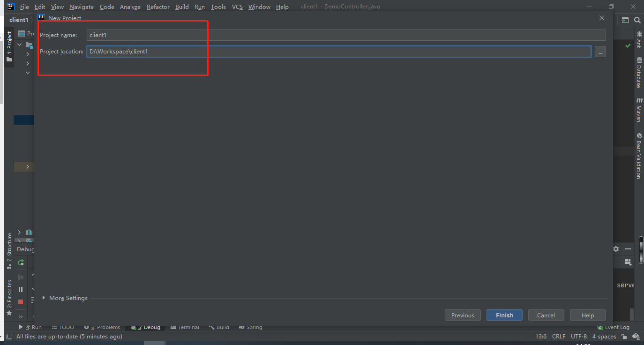Click the Rerun debug icon
The height and width of the screenshot is (345, 644).
point(21,262)
